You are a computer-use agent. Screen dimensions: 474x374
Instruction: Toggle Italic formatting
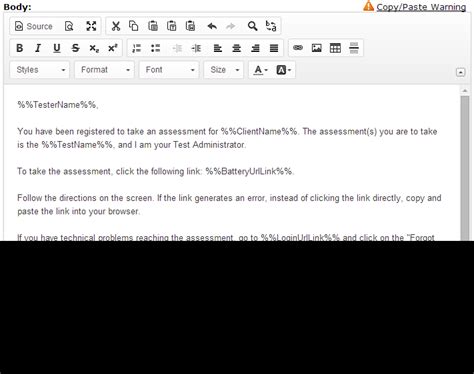(x=38, y=48)
